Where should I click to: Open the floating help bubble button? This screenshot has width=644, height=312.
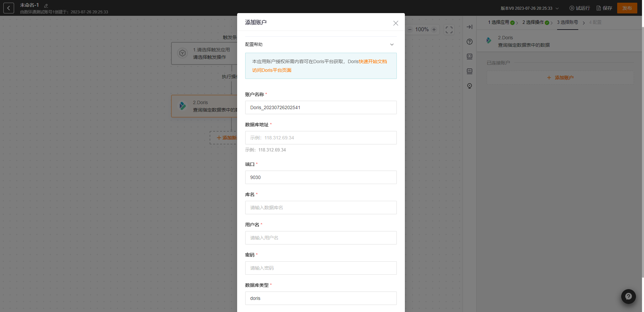[x=629, y=297]
